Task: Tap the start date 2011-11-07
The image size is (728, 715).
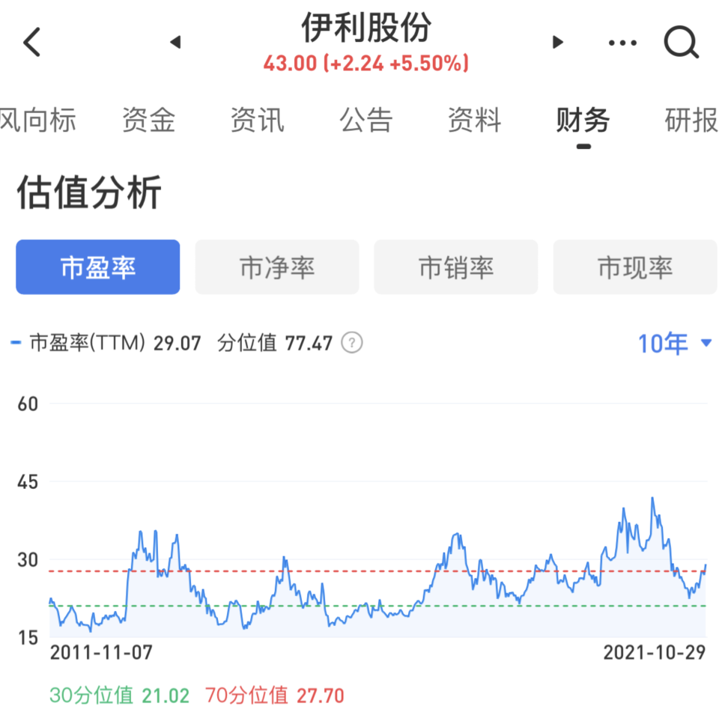Action: pos(101,653)
